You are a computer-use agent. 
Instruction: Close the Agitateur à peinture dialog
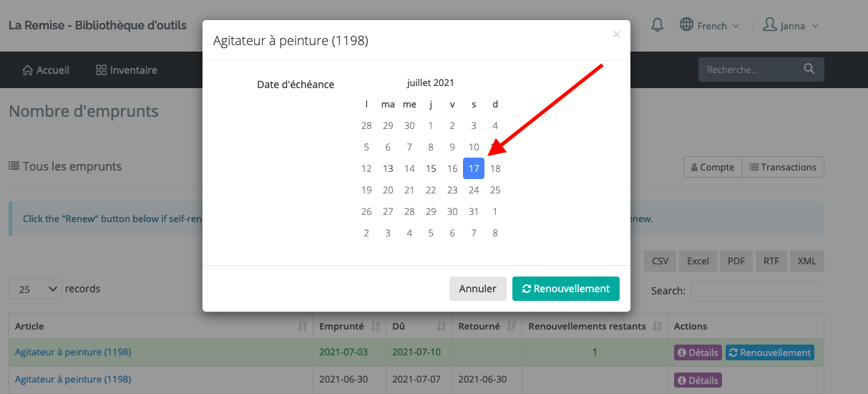616,34
